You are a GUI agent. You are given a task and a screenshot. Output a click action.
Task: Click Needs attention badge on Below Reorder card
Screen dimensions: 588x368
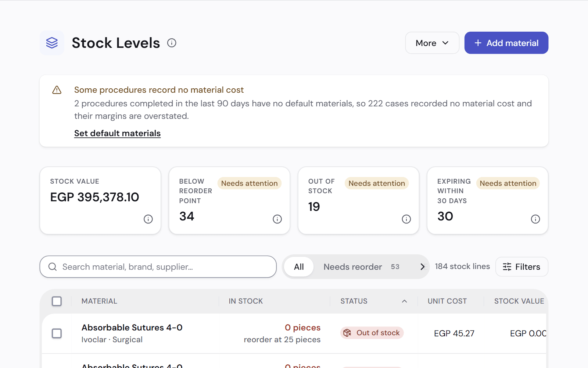[x=250, y=183]
